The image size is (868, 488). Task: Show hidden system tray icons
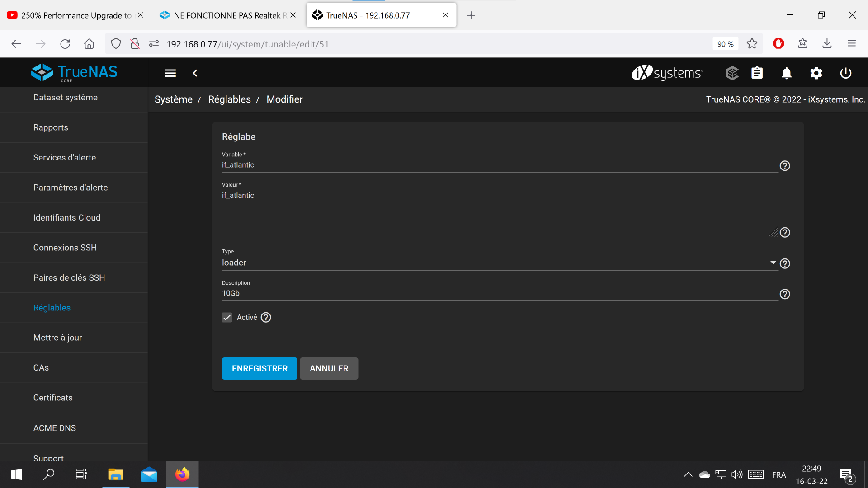(x=688, y=474)
